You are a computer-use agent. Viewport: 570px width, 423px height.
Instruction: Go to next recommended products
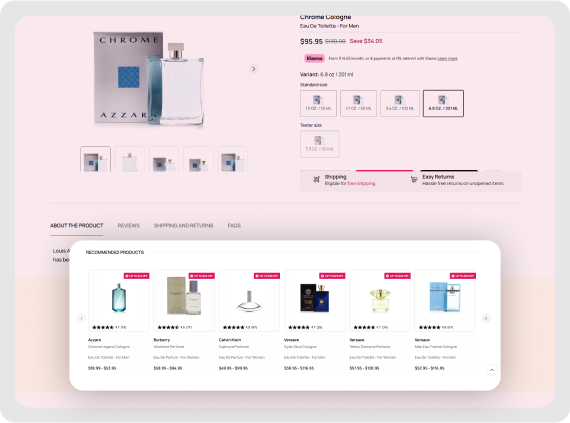pos(486,318)
